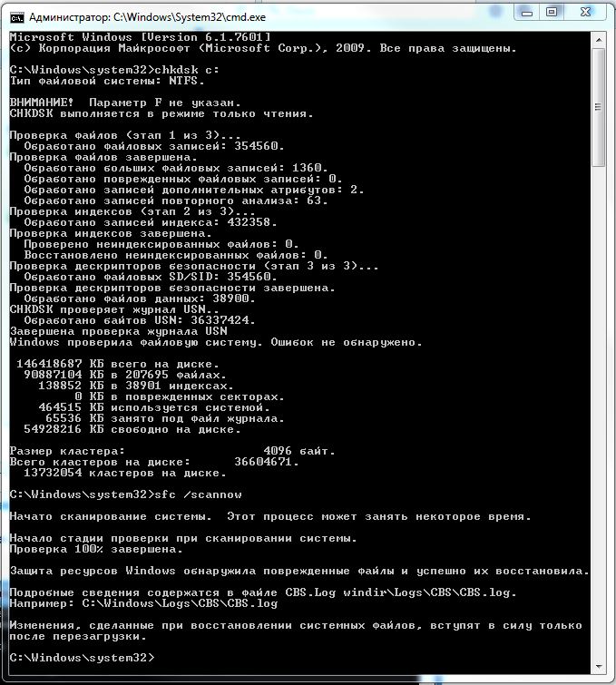This screenshot has height=685, width=616.
Task: Click the final C:\Windows\system32> prompt
Action: (83, 658)
